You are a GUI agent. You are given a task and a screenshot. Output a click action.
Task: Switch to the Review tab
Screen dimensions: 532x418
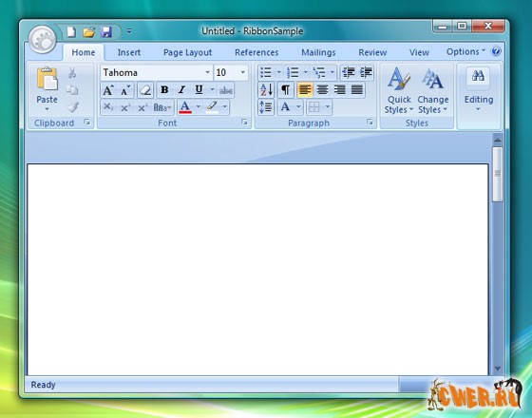click(x=372, y=52)
